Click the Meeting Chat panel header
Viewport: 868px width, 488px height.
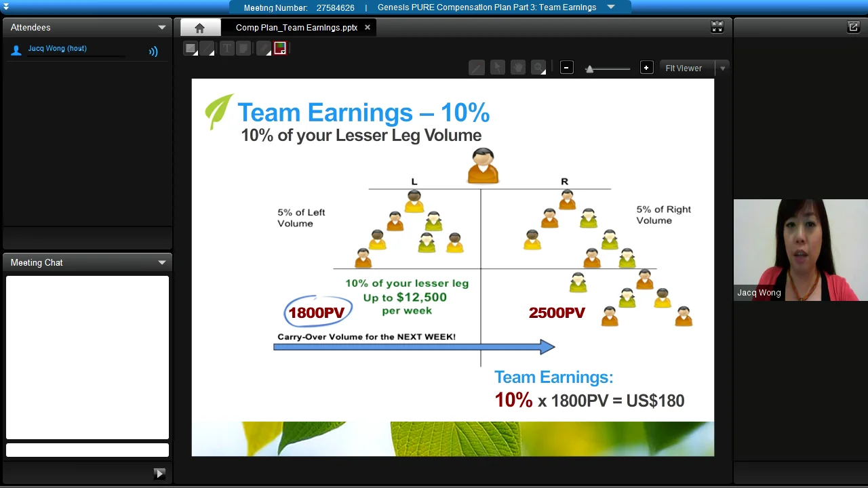tap(87, 263)
